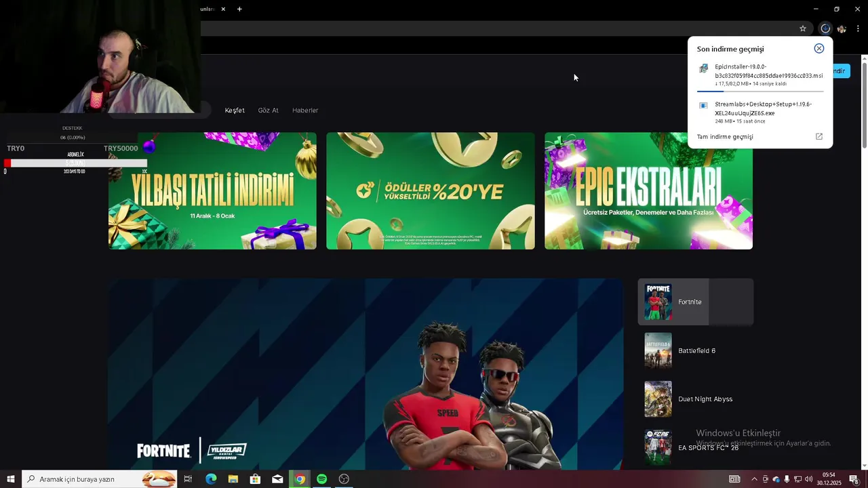868x488 pixels.
Task: Open the network tray icon
Action: click(x=797, y=479)
